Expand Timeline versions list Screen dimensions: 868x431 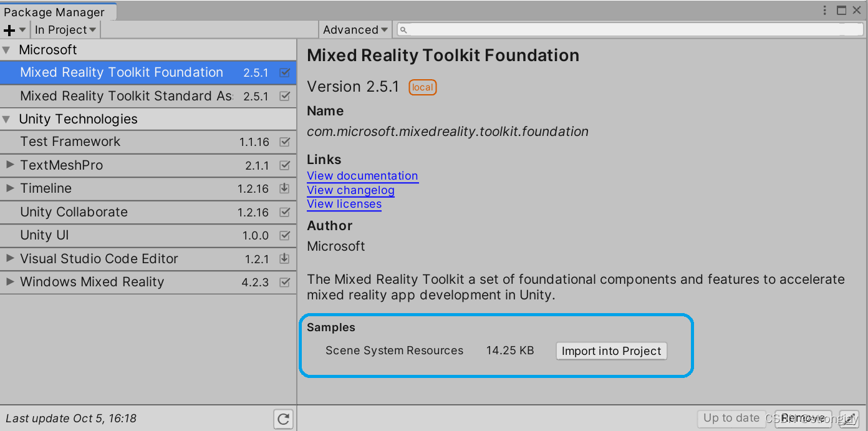coord(9,188)
